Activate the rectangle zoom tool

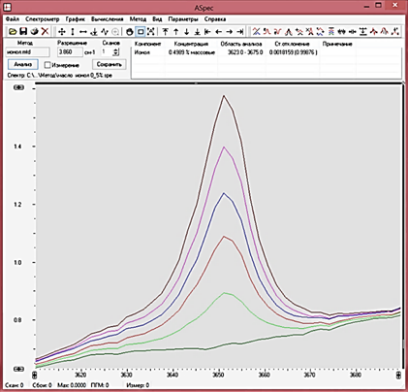[141, 32]
